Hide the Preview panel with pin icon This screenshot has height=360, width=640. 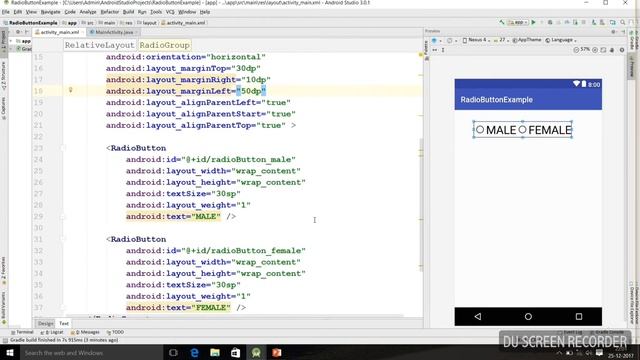point(623,31)
